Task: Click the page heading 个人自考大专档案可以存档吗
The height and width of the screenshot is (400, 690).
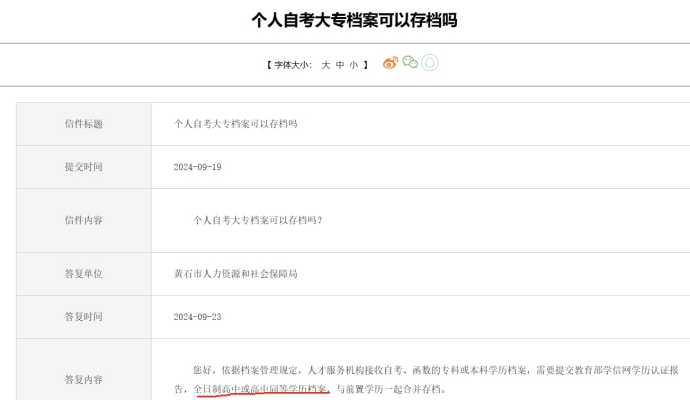Action: click(354, 20)
